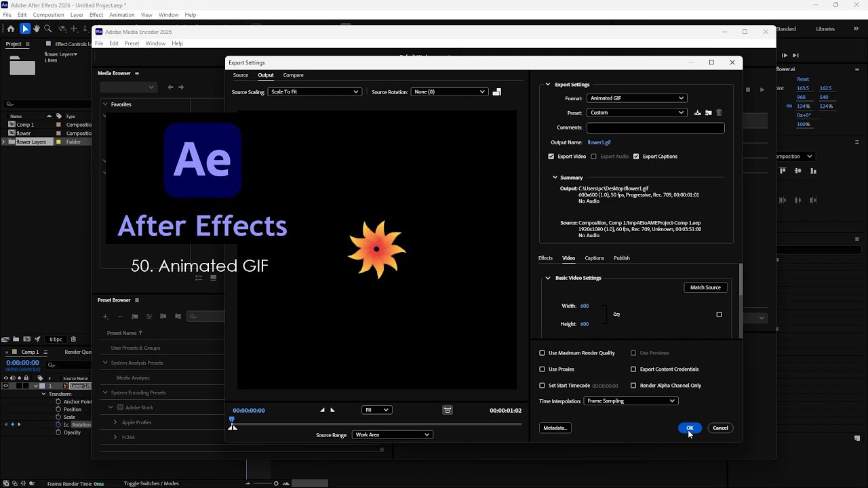The image size is (868, 488).
Task: Click the plus icon to create new preset
Action: pyautogui.click(x=105, y=317)
